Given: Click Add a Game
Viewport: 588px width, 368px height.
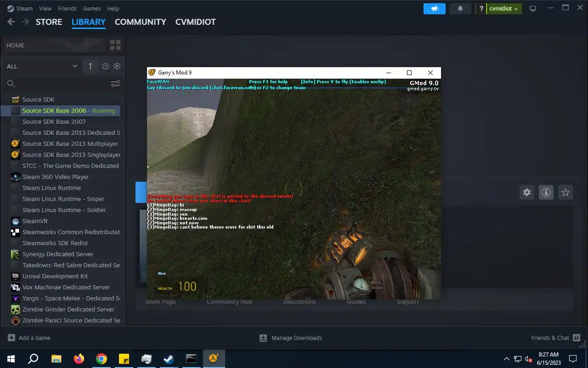Looking at the screenshot, I should pyautogui.click(x=29, y=338).
